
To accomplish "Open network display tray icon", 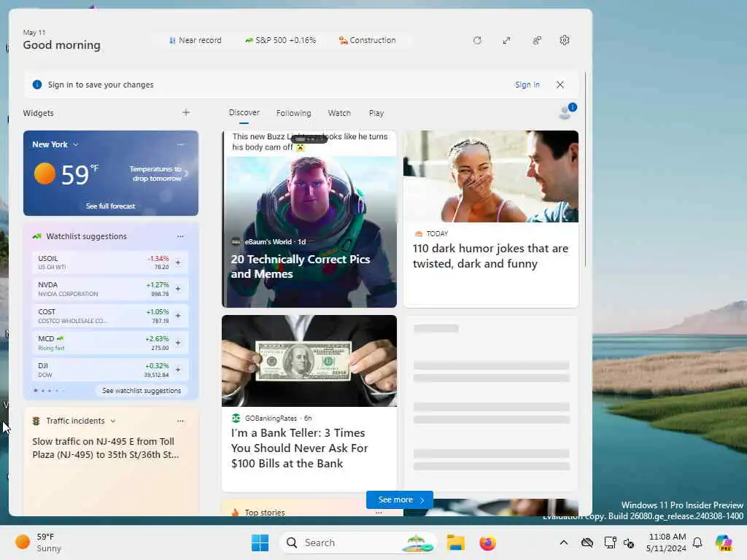I will coord(610,542).
